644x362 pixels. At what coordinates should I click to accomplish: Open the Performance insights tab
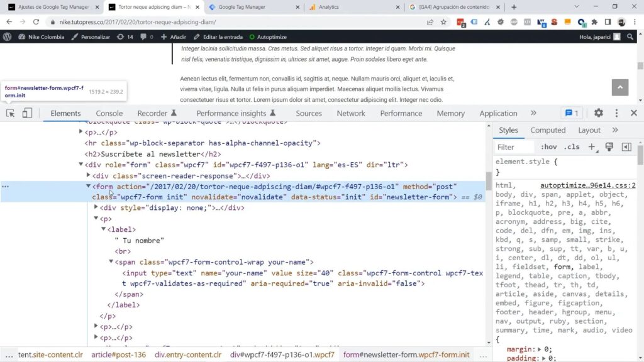click(x=236, y=113)
